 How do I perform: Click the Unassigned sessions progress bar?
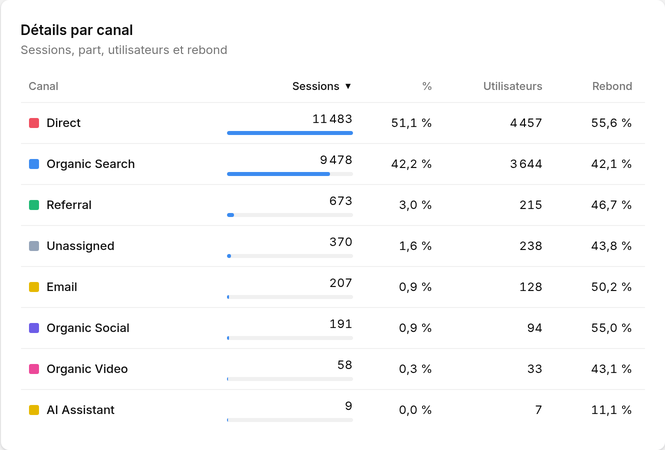coord(290,256)
